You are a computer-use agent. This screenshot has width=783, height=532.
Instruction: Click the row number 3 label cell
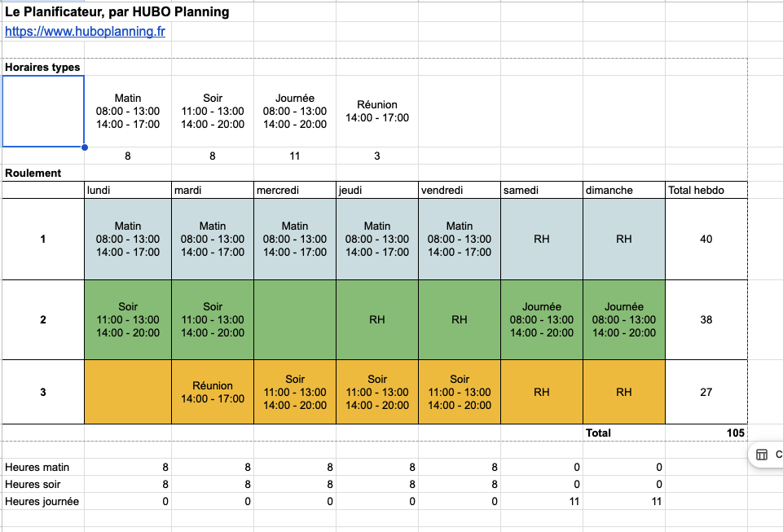click(43, 392)
